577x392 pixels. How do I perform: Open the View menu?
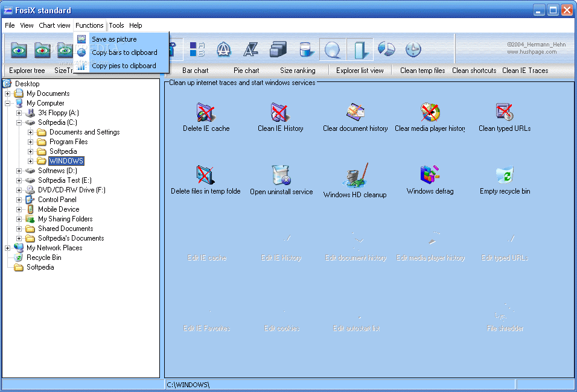(27, 25)
